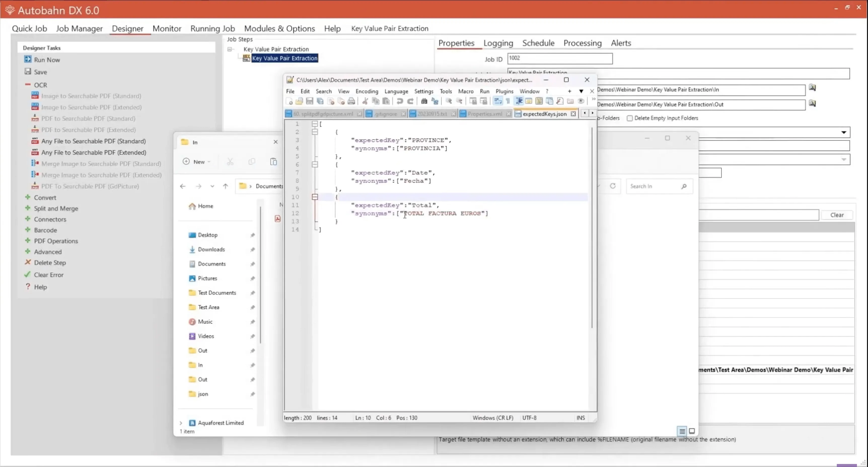Click the Undo arrow in Notepad++ toolbar
The height and width of the screenshot is (467, 868).
pyautogui.click(x=400, y=101)
